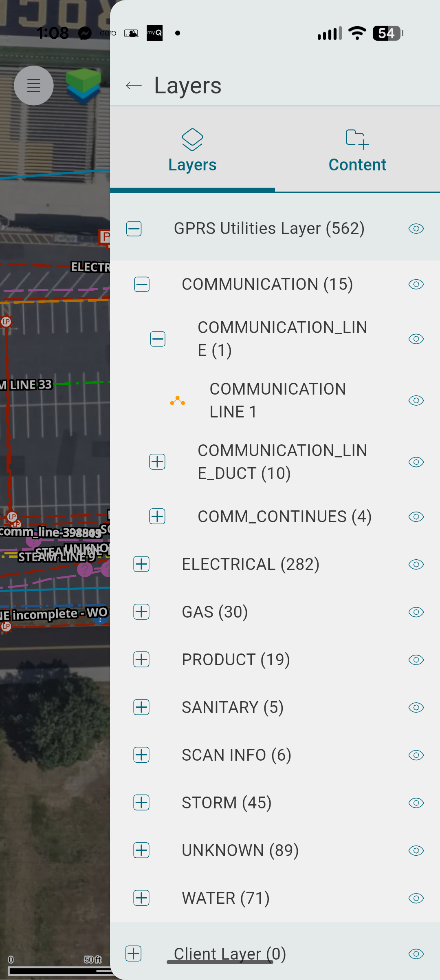The image size is (440, 980).
Task: Tap the hamburger menu button on the map
Action: pos(34,86)
